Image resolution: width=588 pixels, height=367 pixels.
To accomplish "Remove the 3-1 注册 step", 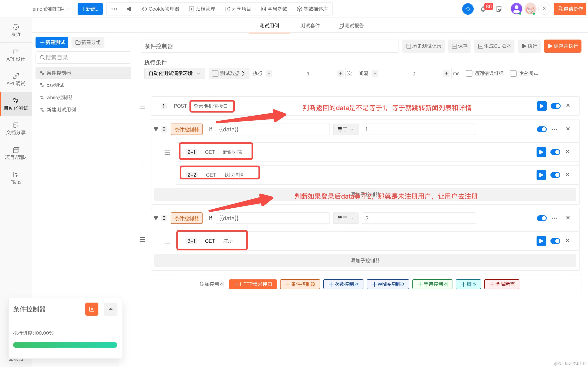I will tap(568, 241).
